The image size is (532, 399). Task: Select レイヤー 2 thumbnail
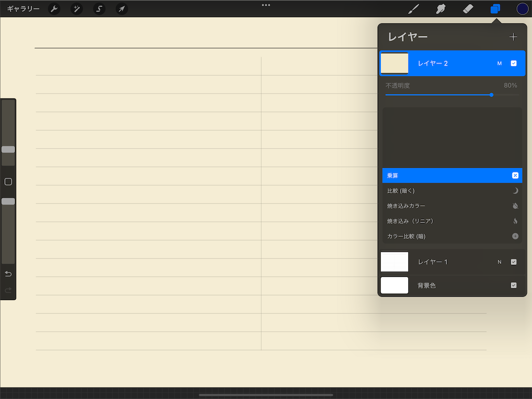[x=394, y=63]
